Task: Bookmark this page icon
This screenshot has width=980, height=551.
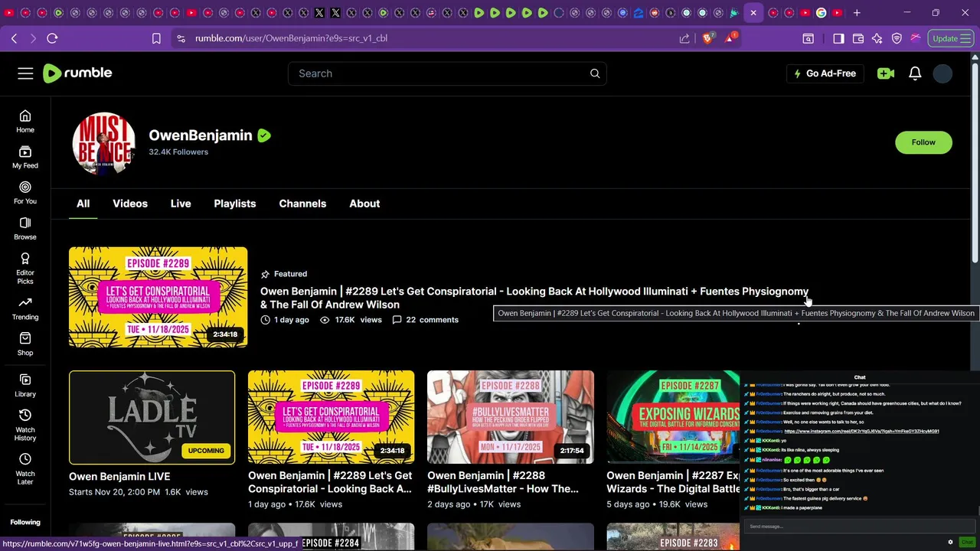Action: pos(156,38)
